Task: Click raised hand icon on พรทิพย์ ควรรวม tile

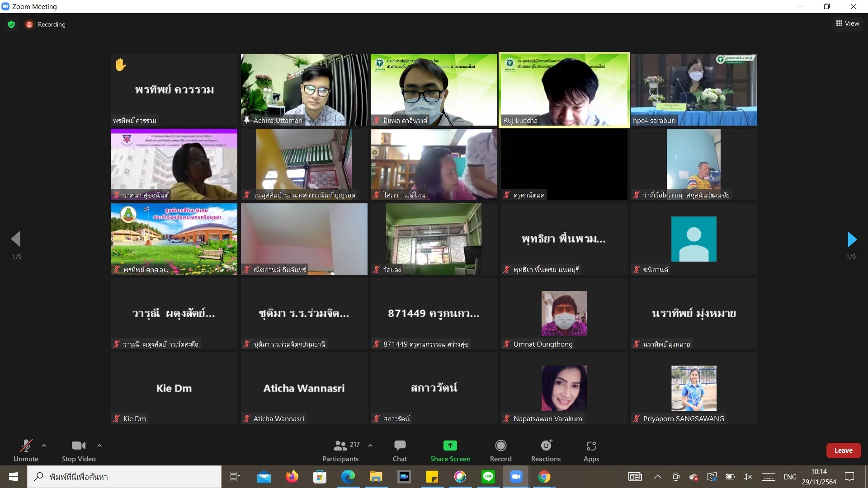Action: point(121,65)
